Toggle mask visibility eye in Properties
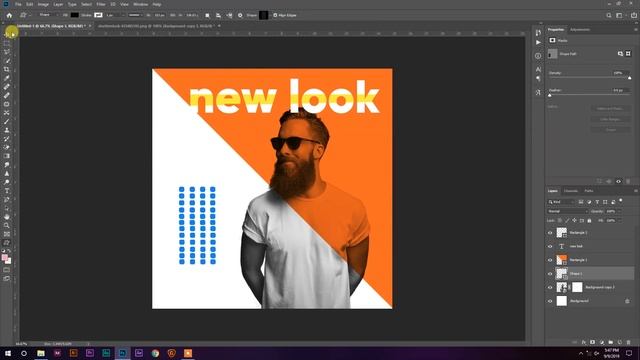Viewport: 640px width, 360px height. click(x=618, y=181)
